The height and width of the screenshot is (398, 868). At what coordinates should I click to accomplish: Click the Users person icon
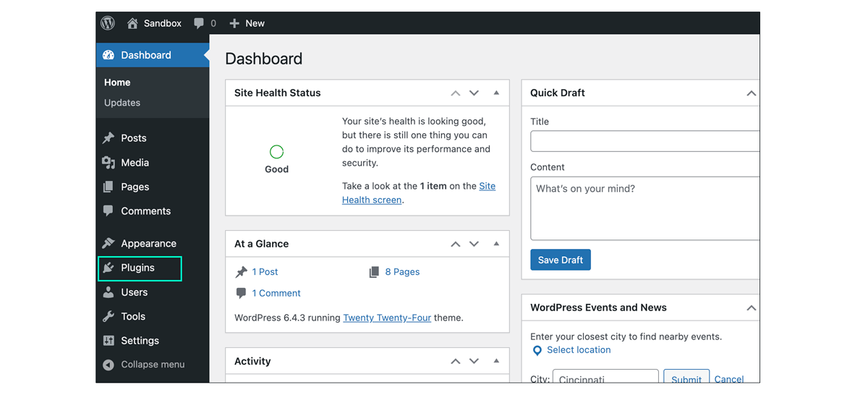pos(109,292)
